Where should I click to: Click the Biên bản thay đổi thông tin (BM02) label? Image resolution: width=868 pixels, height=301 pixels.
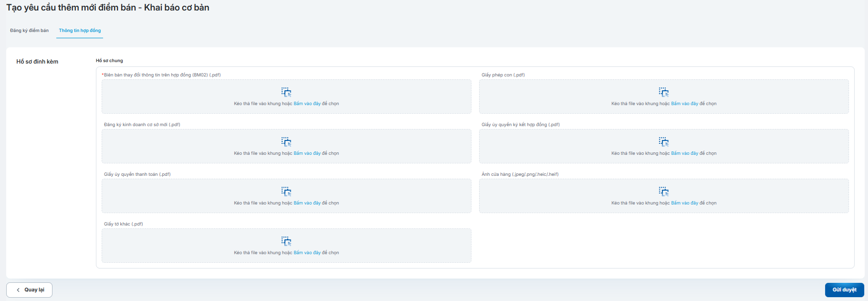point(161,75)
